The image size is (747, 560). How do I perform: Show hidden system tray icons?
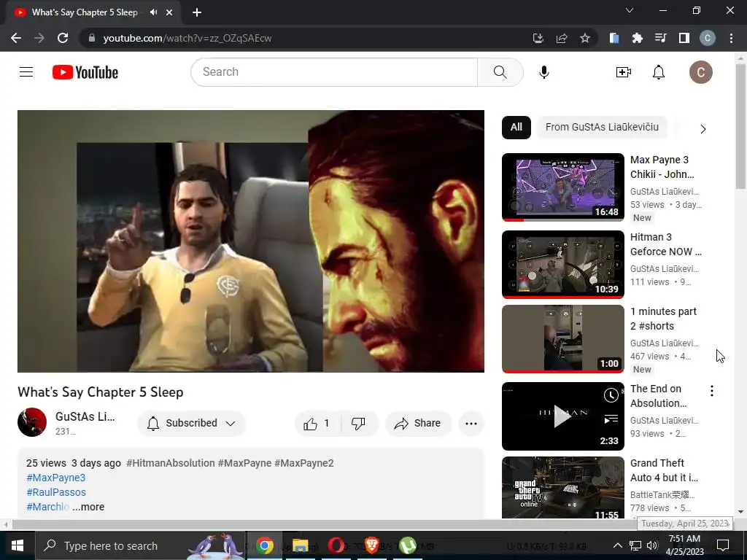(x=617, y=545)
